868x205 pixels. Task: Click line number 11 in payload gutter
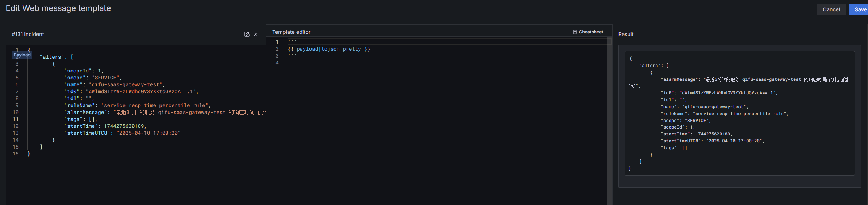[x=16, y=119]
